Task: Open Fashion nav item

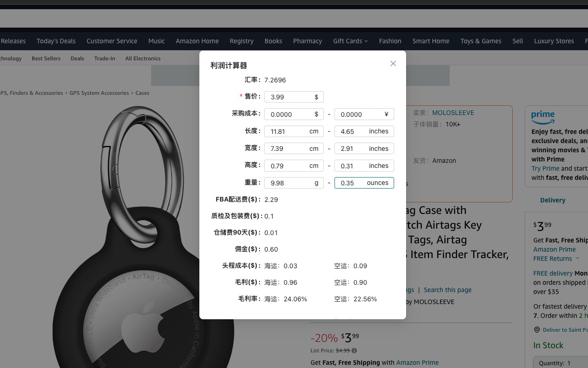Action: [x=390, y=41]
